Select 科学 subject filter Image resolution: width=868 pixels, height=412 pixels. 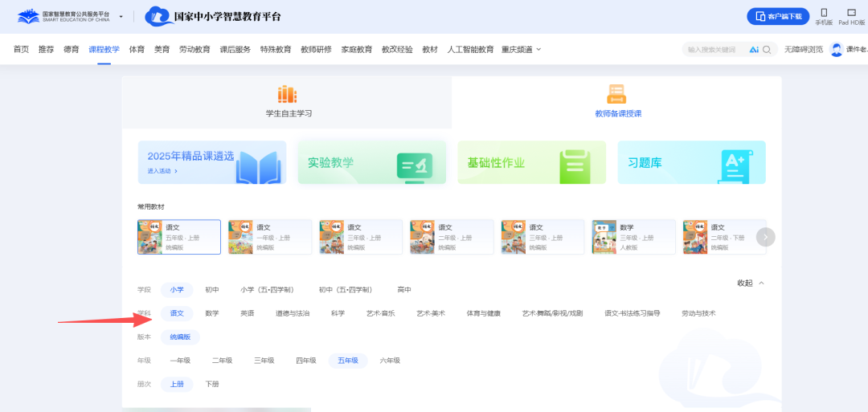pyautogui.click(x=338, y=313)
